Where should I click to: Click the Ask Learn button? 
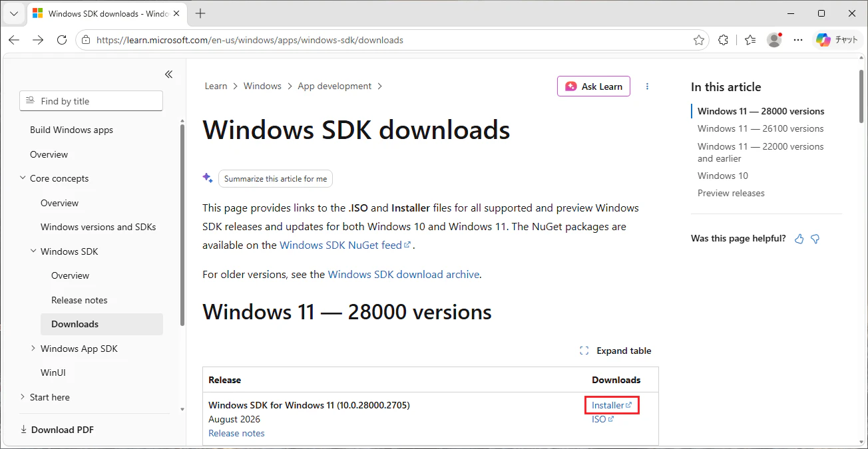click(594, 86)
